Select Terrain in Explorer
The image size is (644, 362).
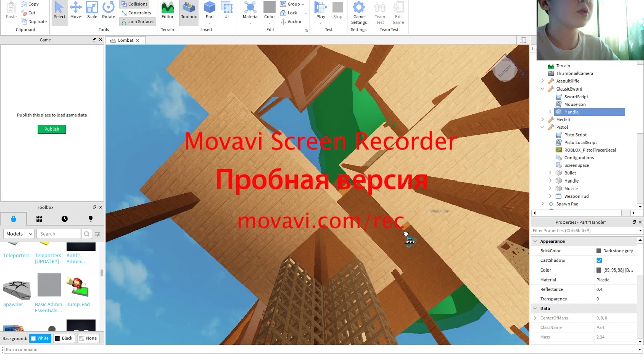pos(563,66)
